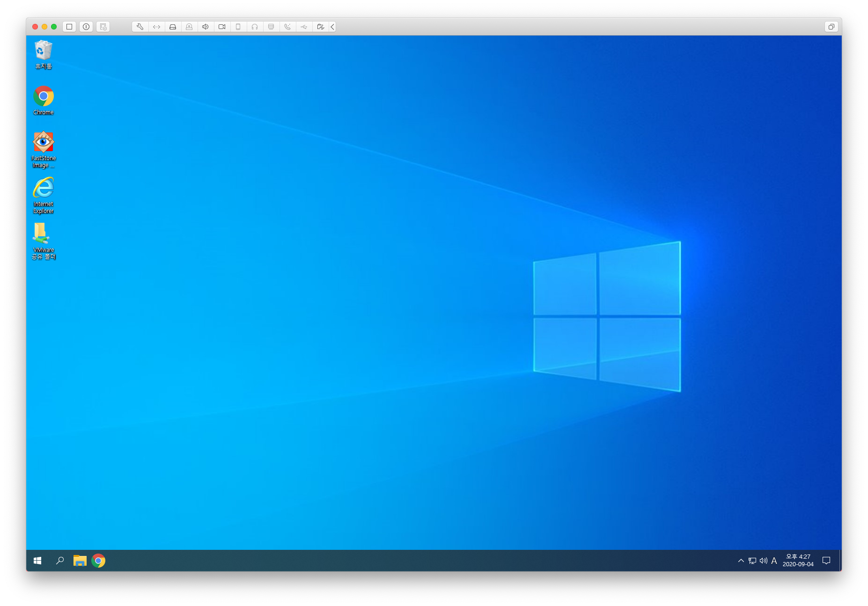Select the FastStone Image desktop icon

coord(44,150)
